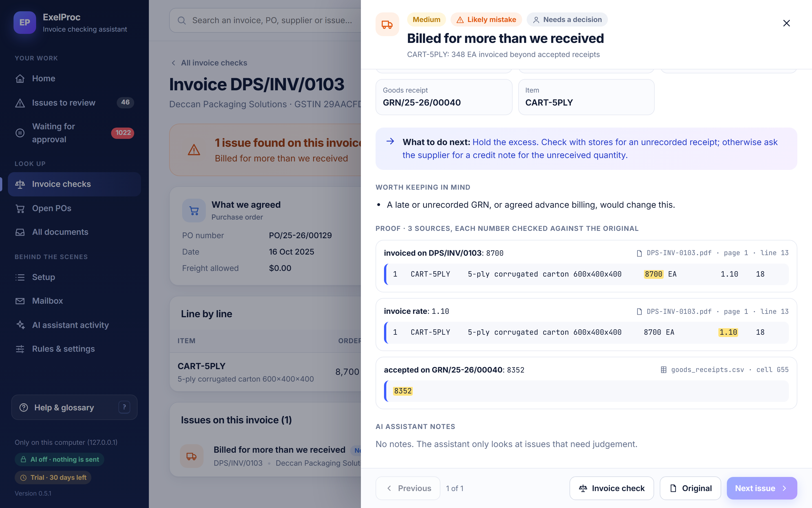The height and width of the screenshot is (508, 812).
Task: Click the Likely mistake tag
Action: pos(486,19)
